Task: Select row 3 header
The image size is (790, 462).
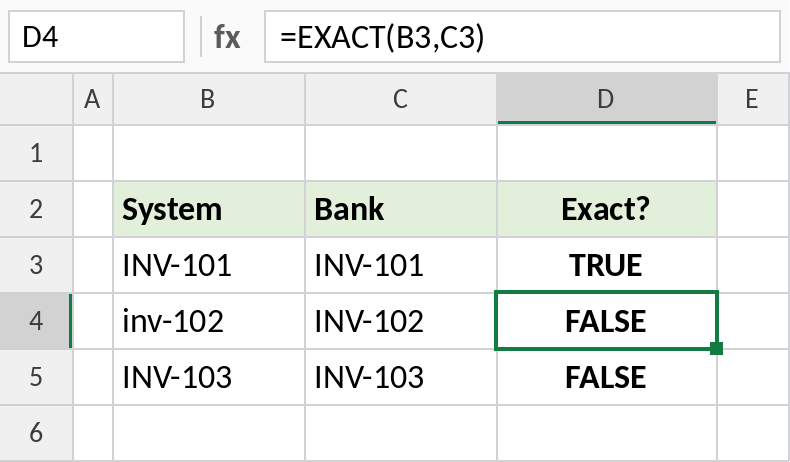Action: tap(36, 265)
